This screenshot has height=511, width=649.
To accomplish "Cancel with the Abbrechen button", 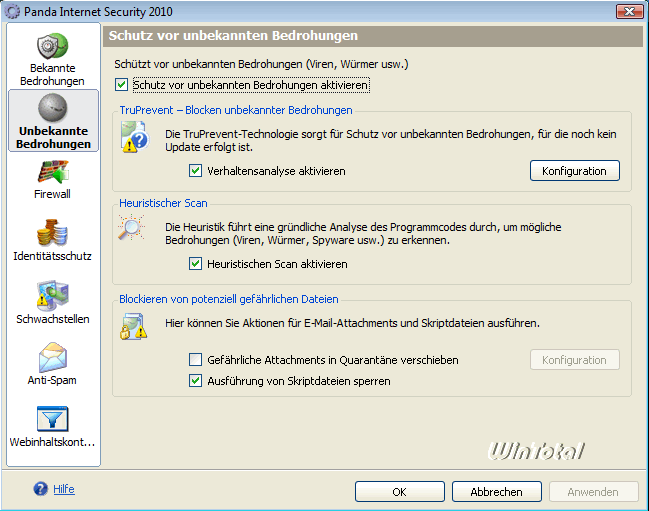I will click(497, 492).
